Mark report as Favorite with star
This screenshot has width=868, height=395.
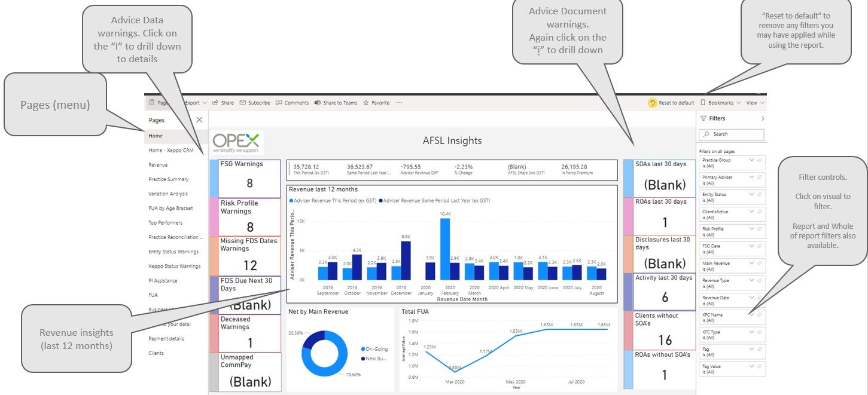[366, 103]
